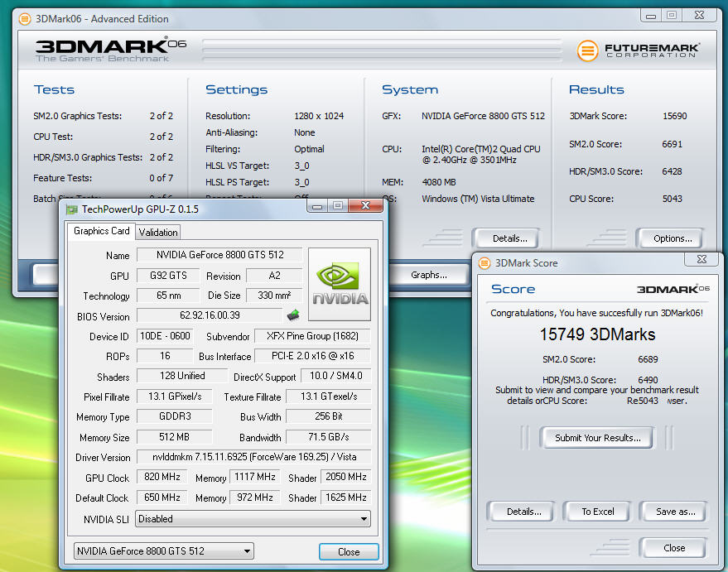
Task: Click Close in the 3DMark Score window
Action: (674, 548)
